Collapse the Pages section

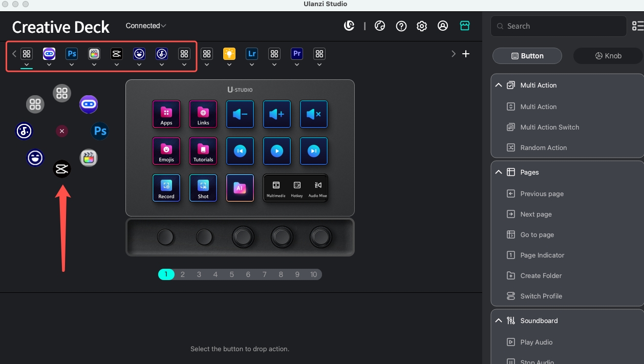499,173
